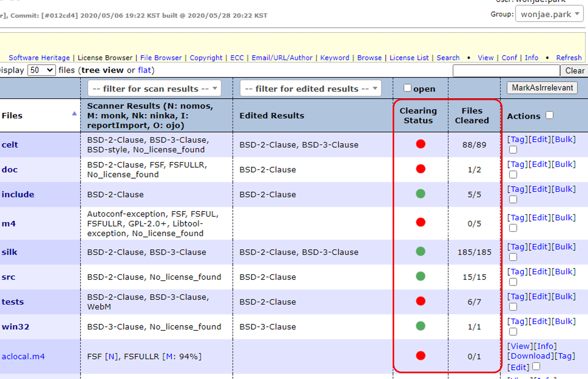This screenshot has height=379, width=588.
Task: Click the green clearing status dot for silk
Action: 421,252
